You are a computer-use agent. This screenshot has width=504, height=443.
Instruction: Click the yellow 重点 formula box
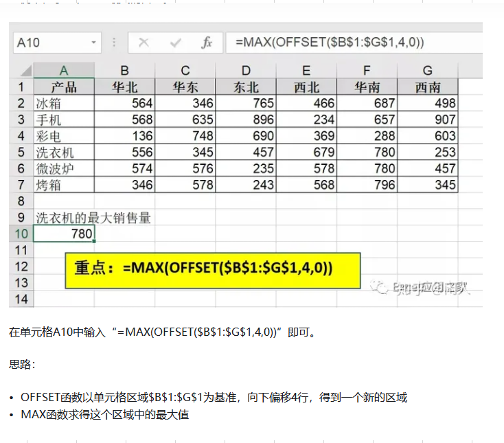tap(213, 269)
